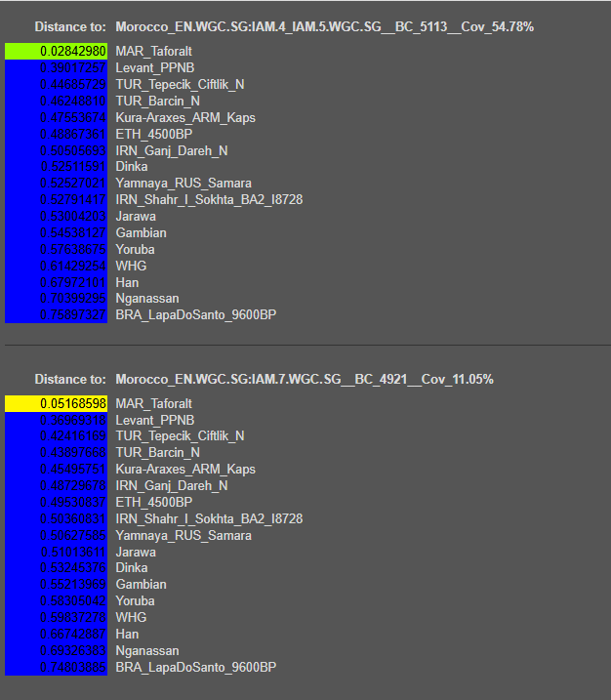
Task: Click distance value 0.39017257
Action: (56, 68)
